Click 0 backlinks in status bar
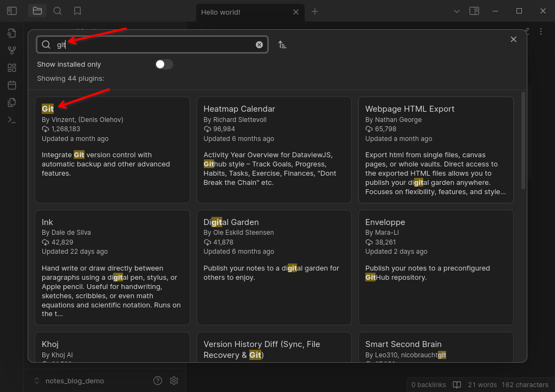This screenshot has width=555, height=392. [x=428, y=384]
